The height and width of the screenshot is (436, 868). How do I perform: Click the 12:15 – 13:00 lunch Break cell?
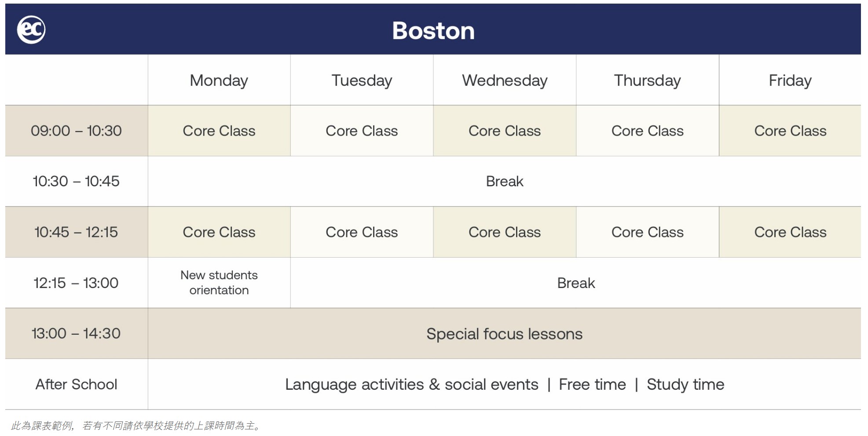[x=576, y=283]
